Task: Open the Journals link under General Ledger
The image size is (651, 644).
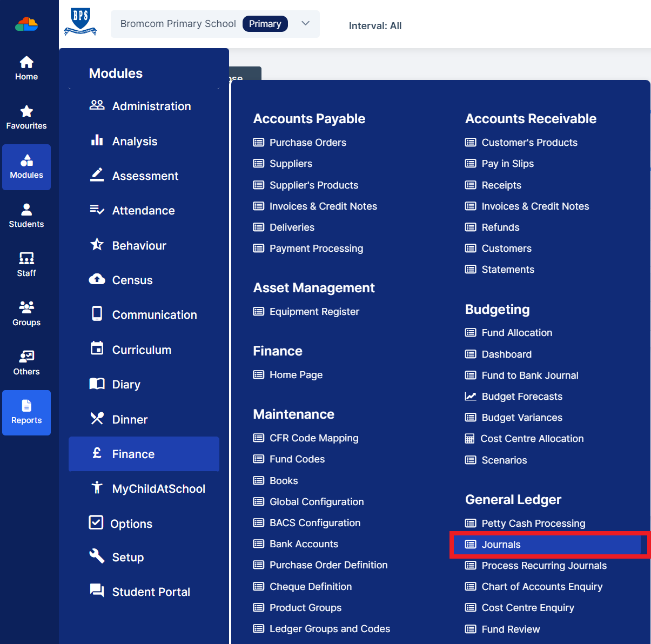Action: 500,545
